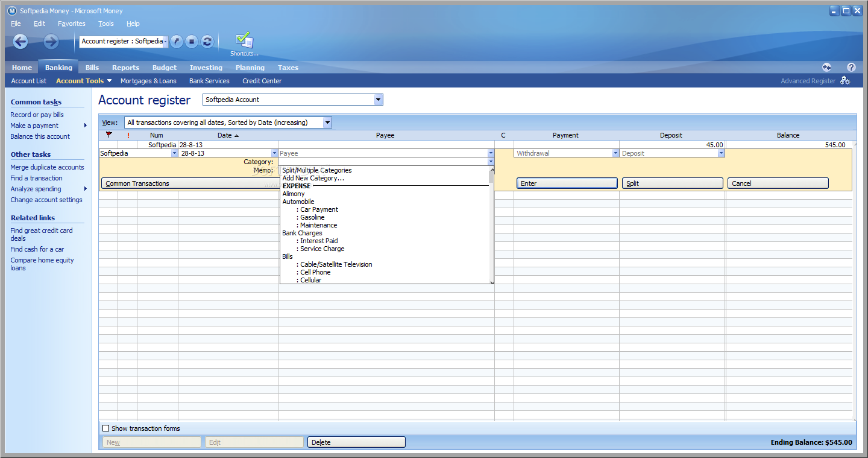Stop loading with the Stop icon
868x458 pixels.
point(192,41)
